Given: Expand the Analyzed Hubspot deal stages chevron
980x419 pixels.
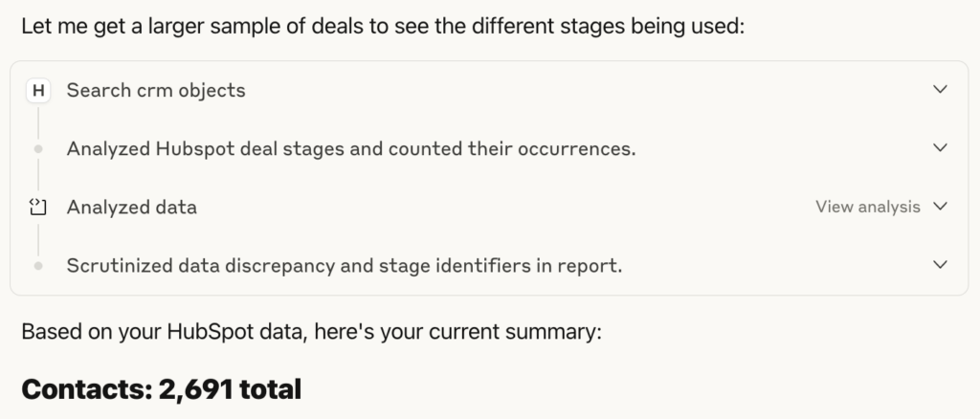Looking at the screenshot, I should pos(940,148).
